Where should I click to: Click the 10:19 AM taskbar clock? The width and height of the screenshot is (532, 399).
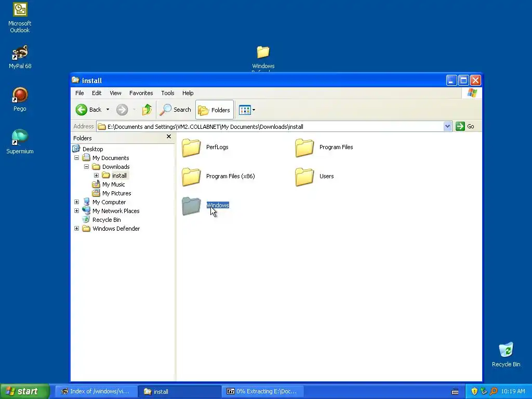click(513, 391)
